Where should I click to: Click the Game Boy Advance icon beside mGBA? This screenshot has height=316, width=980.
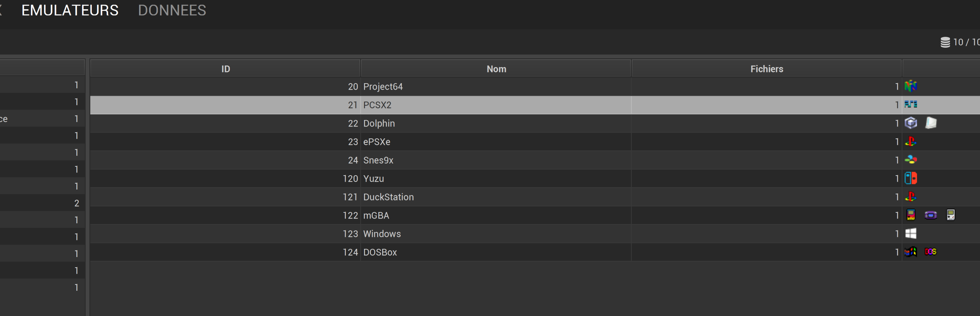point(931,215)
